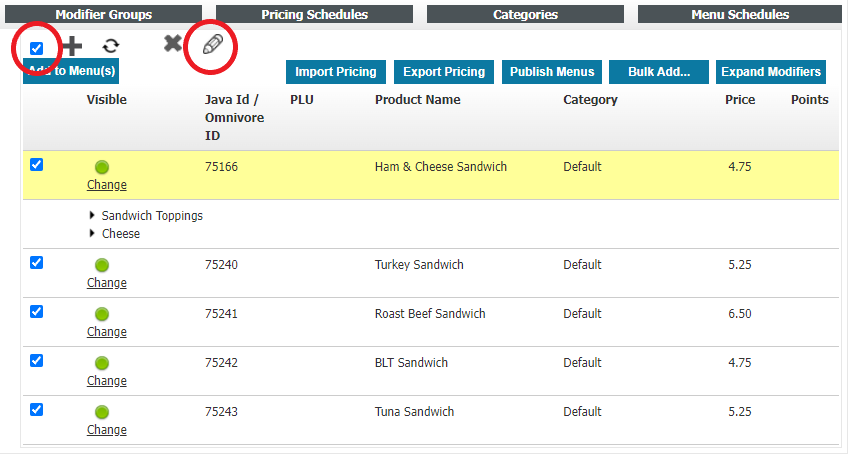Click the Points column header
The image size is (849, 475).
809,100
